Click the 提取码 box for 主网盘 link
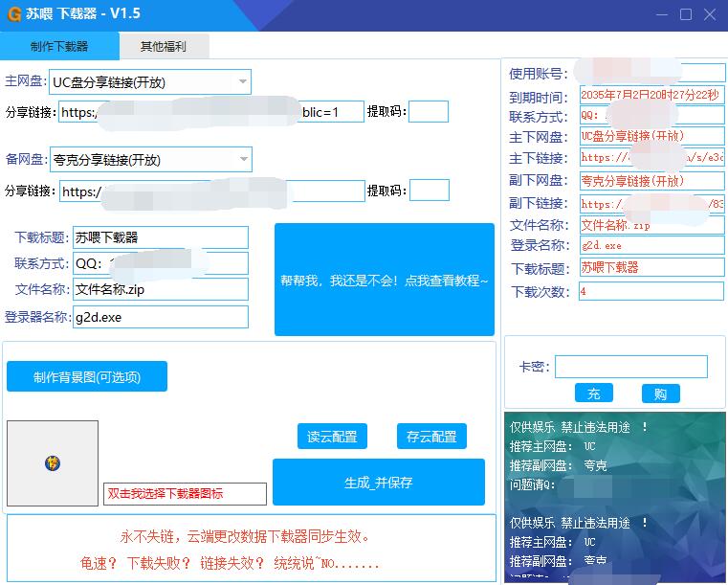This screenshot has width=728, height=585. coord(429,112)
